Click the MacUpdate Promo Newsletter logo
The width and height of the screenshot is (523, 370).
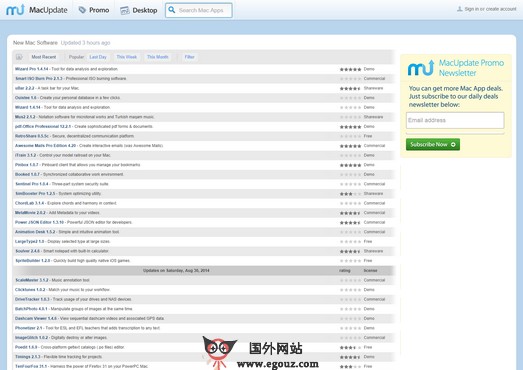tap(421, 68)
